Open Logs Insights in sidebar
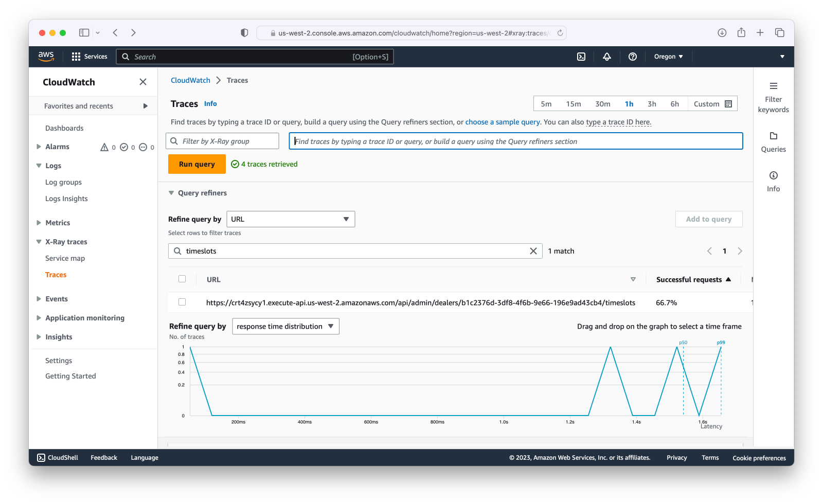The image size is (823, 504). pyautogui.click(x=66, y=199)
